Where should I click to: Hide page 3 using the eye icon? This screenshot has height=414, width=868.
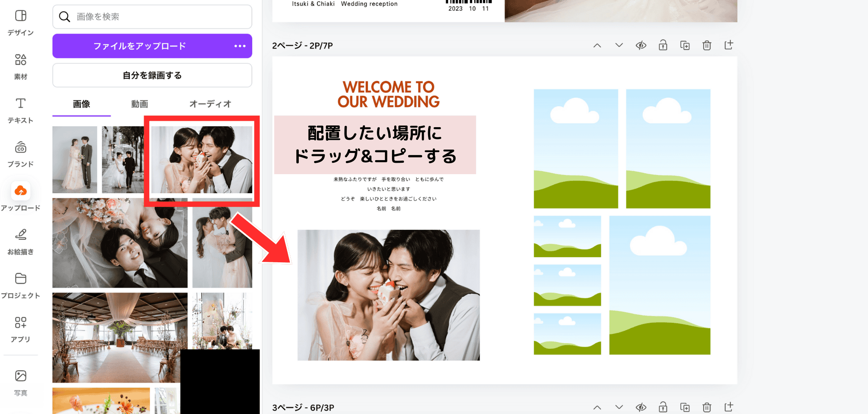tap(641, 407)
